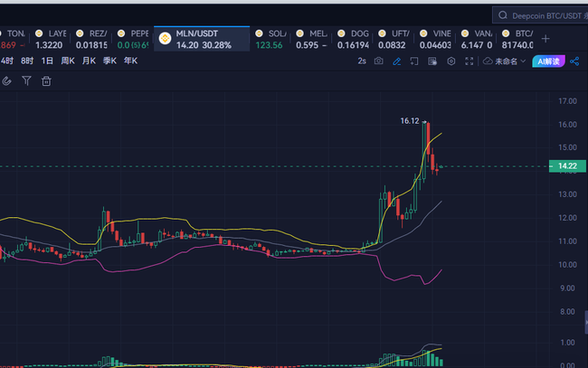The height and width of the screenshot is (368, 588).
Task: Click the 16.12 high price marker
Action: click(410, 120)
